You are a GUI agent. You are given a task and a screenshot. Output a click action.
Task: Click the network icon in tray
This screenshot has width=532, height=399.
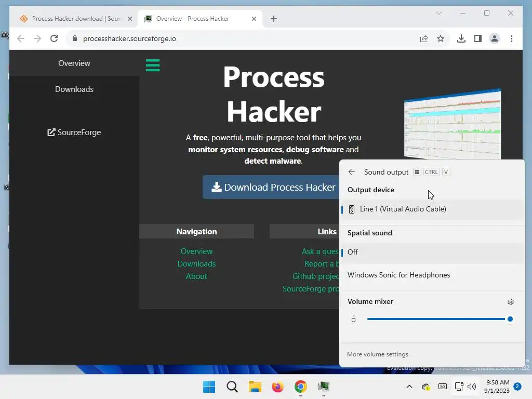coord(459,387)
